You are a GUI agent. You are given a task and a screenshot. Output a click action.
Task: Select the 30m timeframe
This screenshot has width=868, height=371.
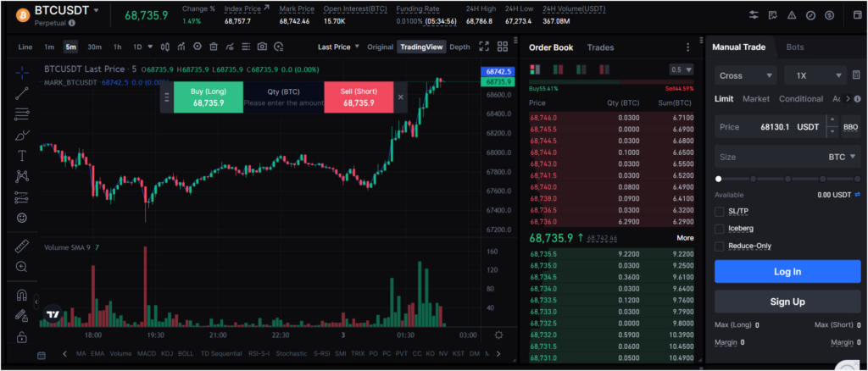click(x=95, y=47)
